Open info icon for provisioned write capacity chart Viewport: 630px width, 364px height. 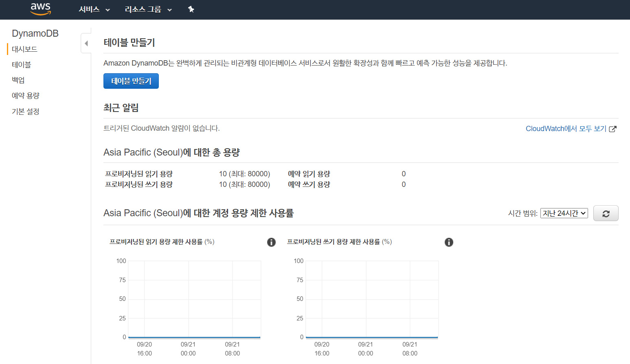[x=449, y=242]
